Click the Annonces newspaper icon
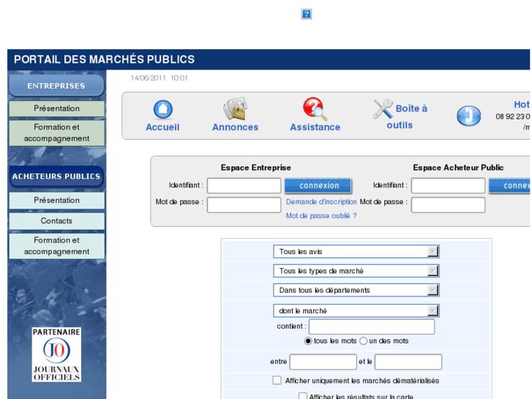The height and width of the screenshot is (399, 532). tap(236, 108)
